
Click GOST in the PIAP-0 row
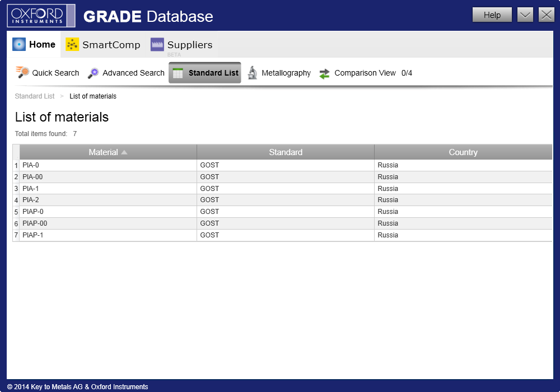click(209, 211)
